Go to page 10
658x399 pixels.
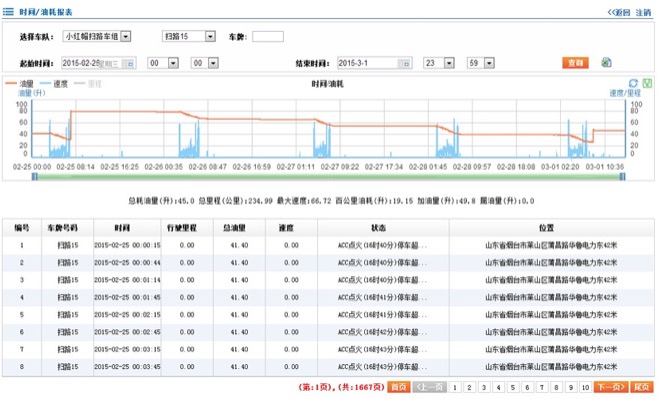585,387
